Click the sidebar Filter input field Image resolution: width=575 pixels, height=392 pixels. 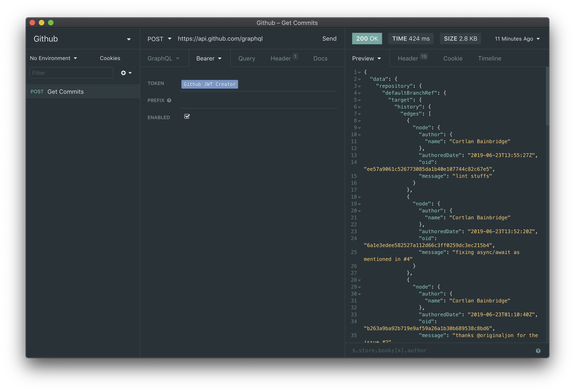tap(71, 73)
